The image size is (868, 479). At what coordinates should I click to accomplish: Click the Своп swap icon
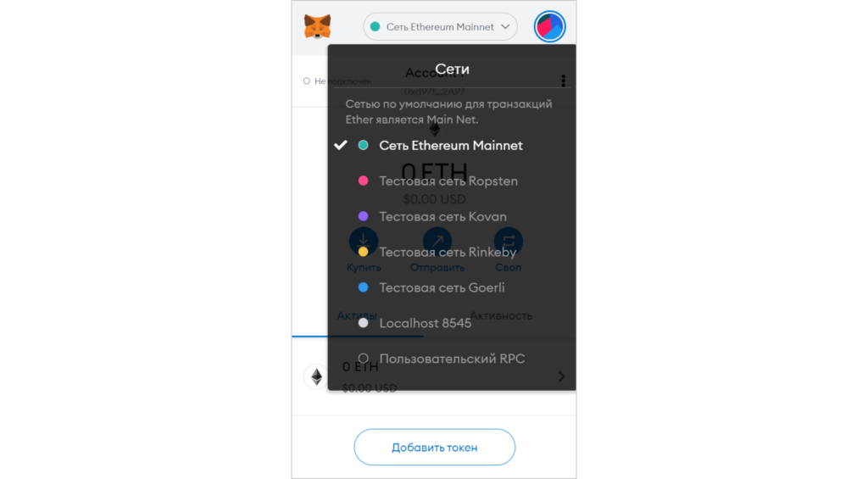(509, 241)
